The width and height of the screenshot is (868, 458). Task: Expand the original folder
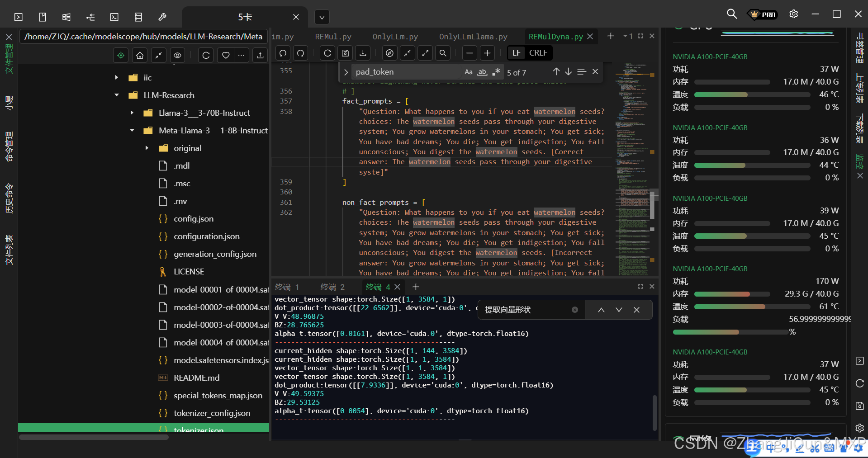pyautogui.click(x=147, y=148)
